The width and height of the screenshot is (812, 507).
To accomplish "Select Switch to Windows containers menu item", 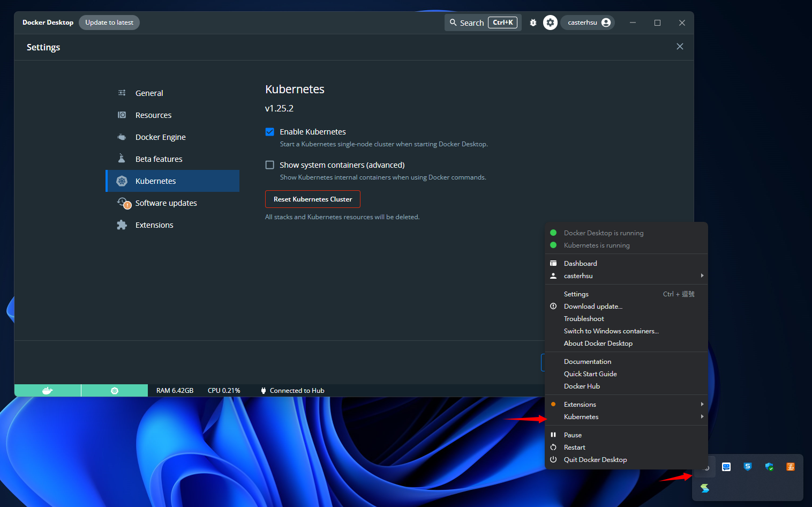I will (x=611, y=331).
